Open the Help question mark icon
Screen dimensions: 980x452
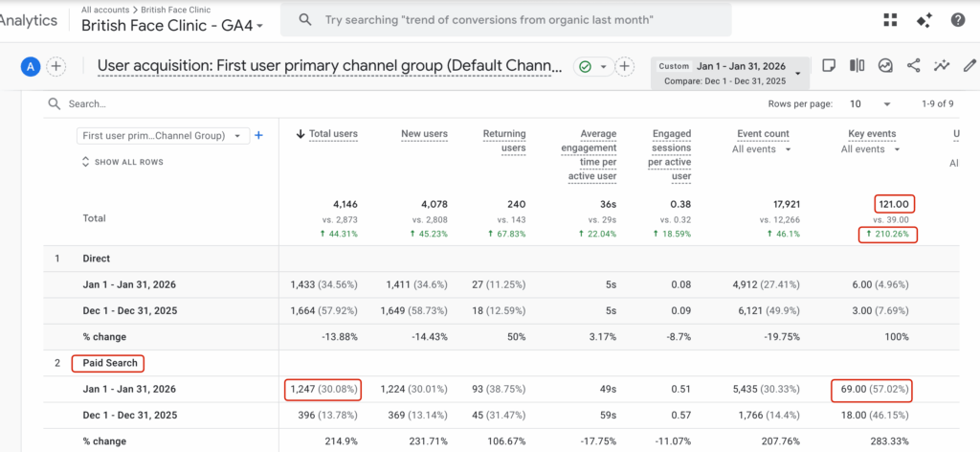click(957, 20)
